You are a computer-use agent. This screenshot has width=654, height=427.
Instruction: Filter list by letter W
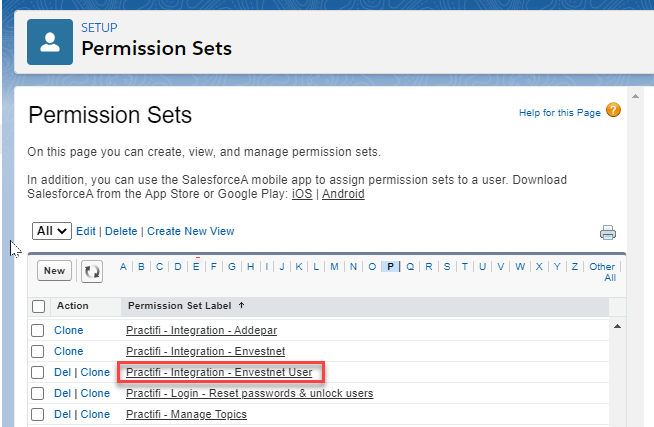point(520,266)
